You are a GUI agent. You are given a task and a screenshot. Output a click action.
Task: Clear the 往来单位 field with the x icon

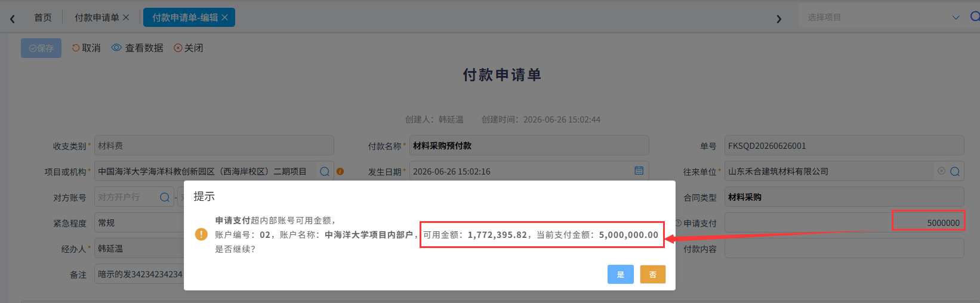pos(941,171)
